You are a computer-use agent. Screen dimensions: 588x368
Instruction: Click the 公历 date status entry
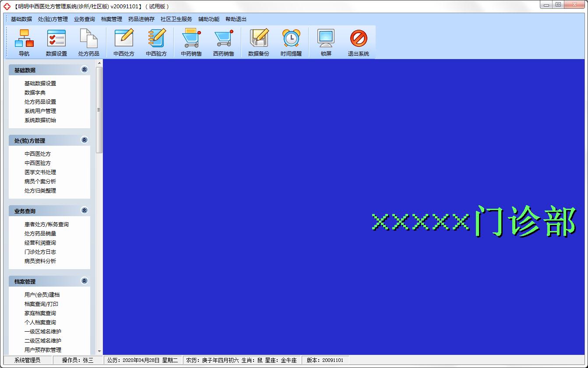tap(143, 360)
